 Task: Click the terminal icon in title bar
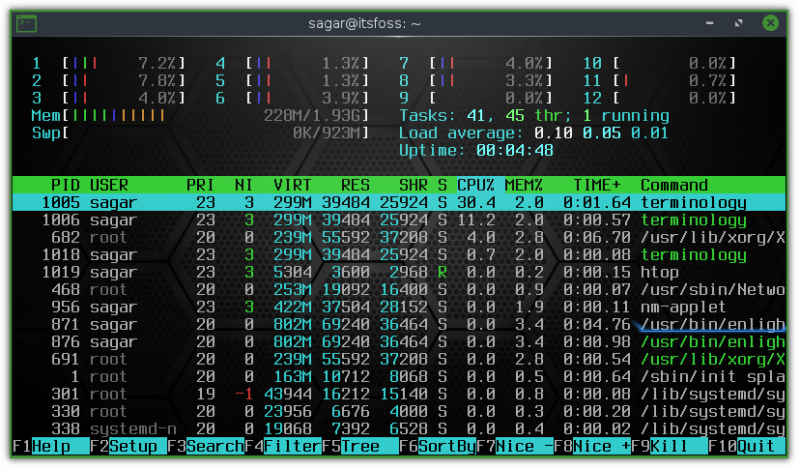pyautogui.click(x=28, y=22)
